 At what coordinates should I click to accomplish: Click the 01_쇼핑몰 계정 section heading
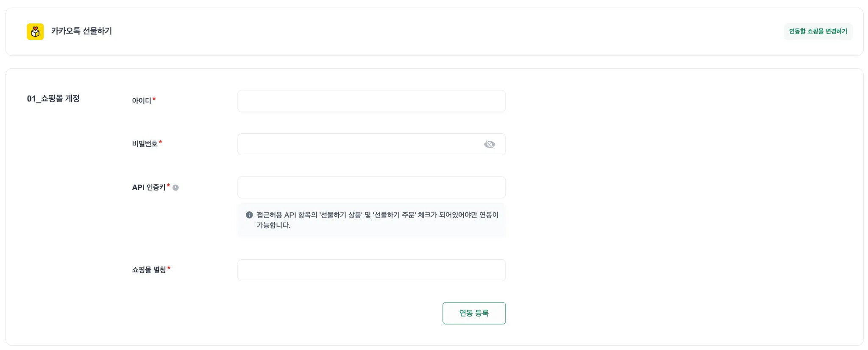pyautogui.click(x=53, y=99)
